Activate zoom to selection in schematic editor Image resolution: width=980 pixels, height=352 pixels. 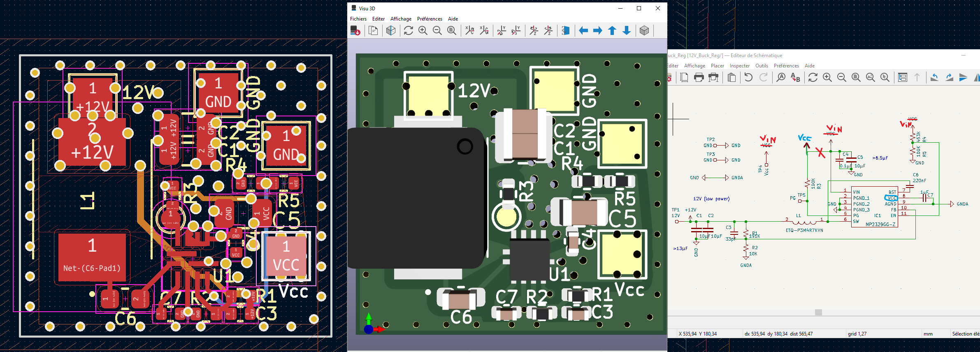coord(885,77)
